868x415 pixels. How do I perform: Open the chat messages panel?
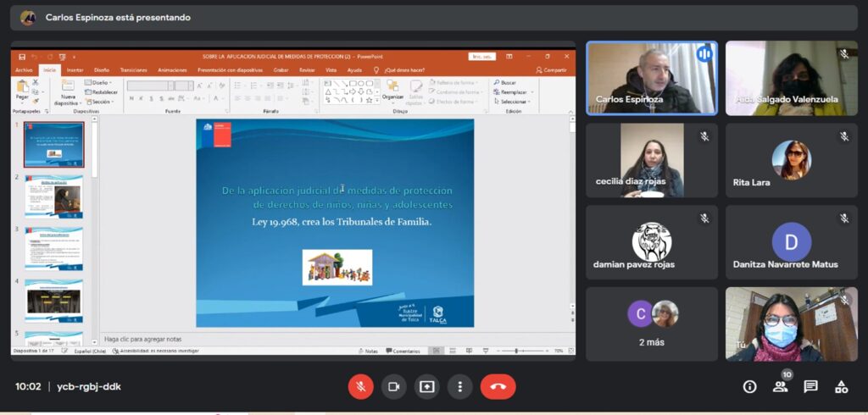(810, 387)
